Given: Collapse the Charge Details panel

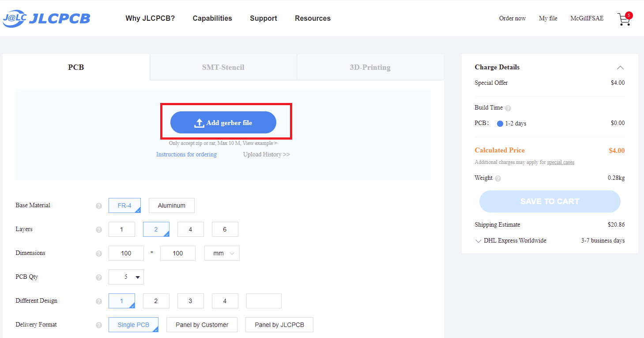Looking at the screenshot, I should [620, 68].
